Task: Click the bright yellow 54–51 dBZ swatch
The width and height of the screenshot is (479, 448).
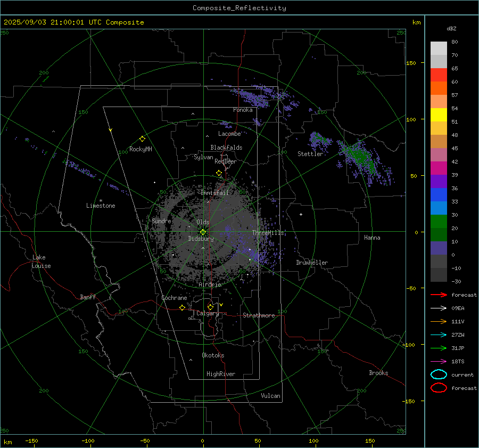Action: (439, 115)
